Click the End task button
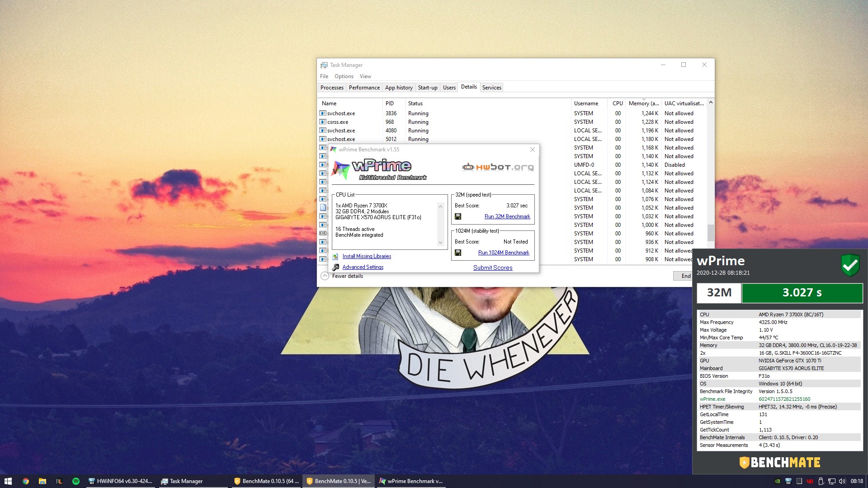This screenshot has width=868, height=488. (x=683, y=276)
